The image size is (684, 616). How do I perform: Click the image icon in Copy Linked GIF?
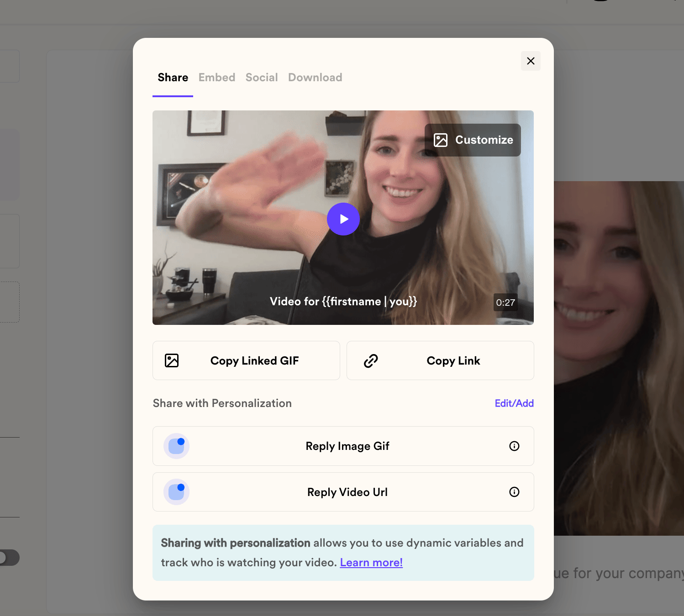172,360
